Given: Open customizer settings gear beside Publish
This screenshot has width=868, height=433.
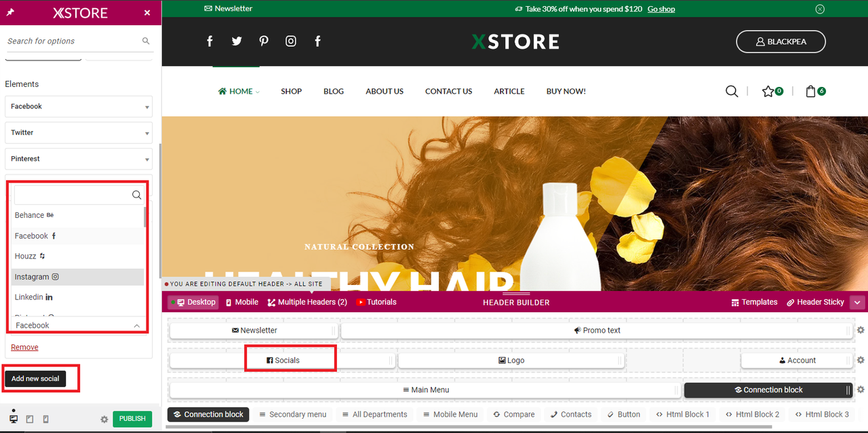Looking at the screenshot, I should click(x=104, y=419).
